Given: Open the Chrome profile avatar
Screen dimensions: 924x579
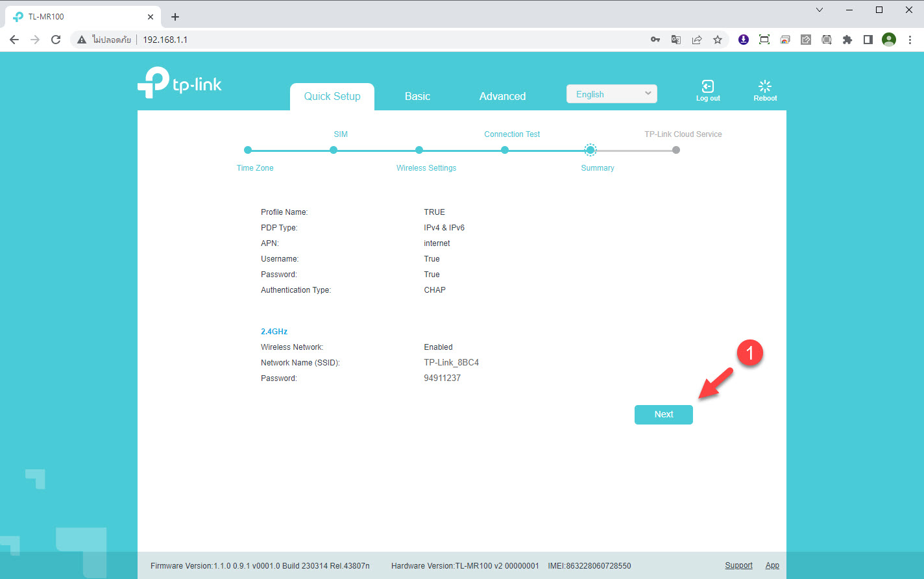Looking at the screenshot, I should (x=889, y=40).
